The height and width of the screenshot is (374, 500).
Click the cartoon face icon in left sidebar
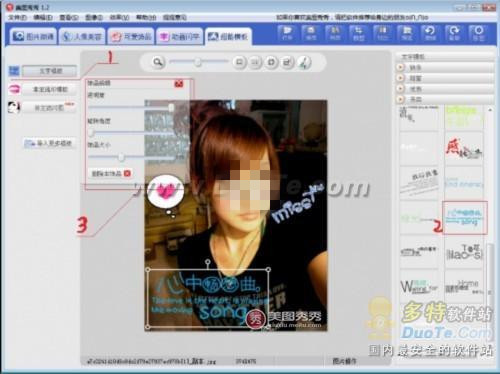(14, 107)
